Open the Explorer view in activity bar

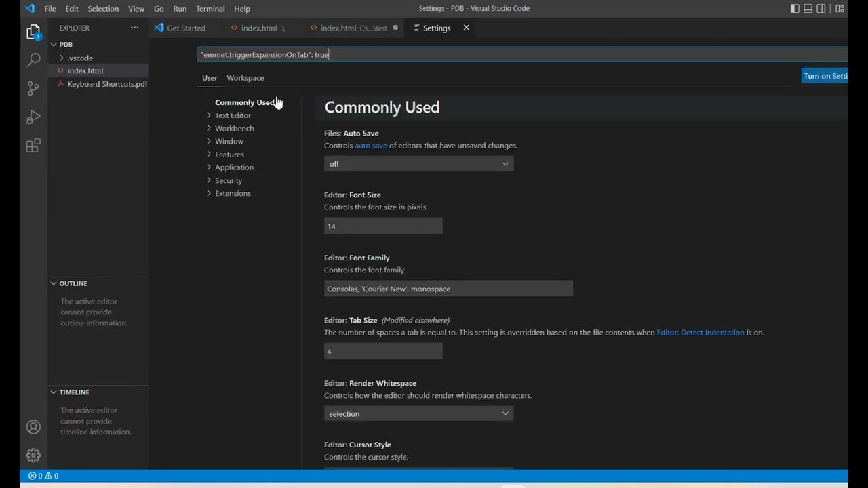33,32
